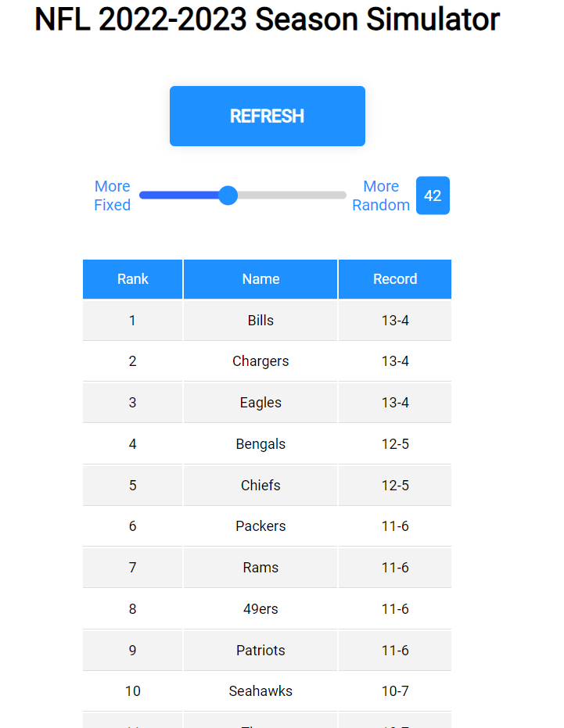Click the blue filled slider track portion
564x728 pixels.
tap(179, 195)
